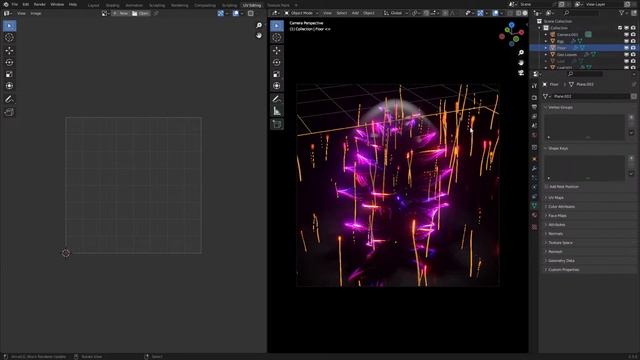Click Open image button in UV editor
Image resolution: width=640 pixels, height=360 pixels.
pyautogui.click(x=140, y=13)
